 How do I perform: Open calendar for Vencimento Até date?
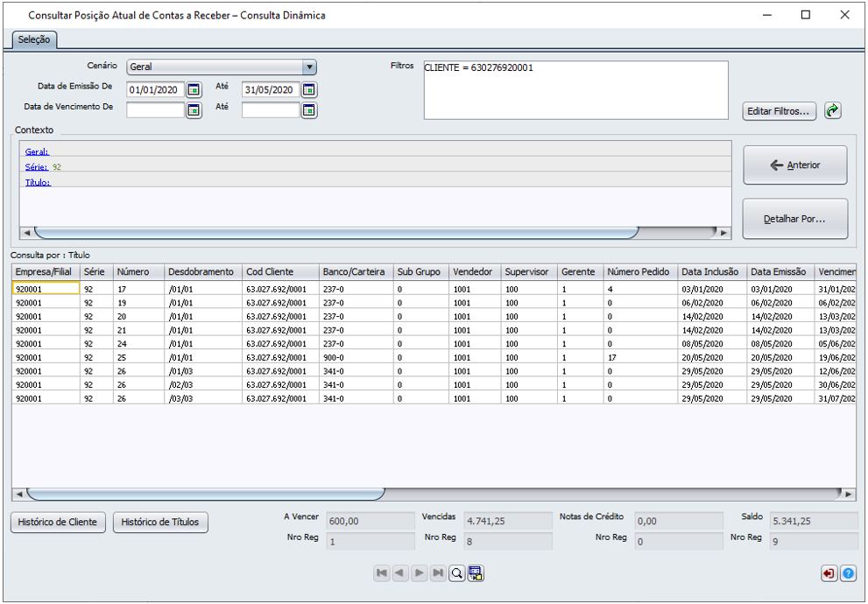coord(309,110)
